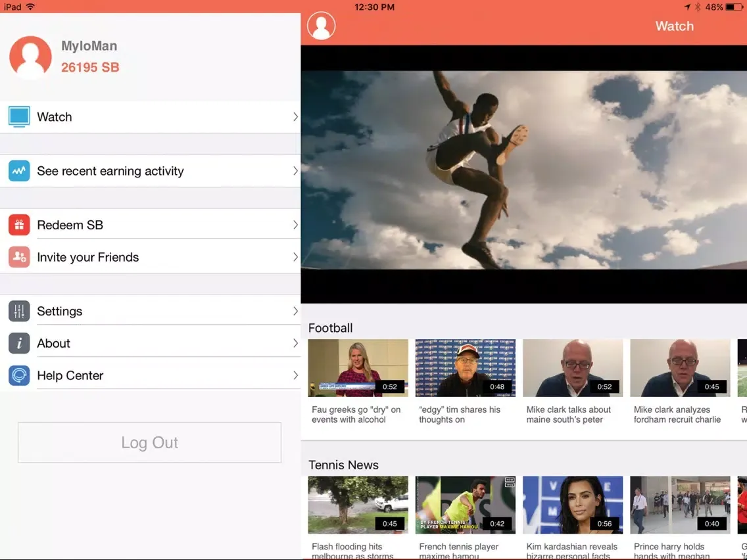
Task: Click the Invite your Friends people icon
Action: 19,257
